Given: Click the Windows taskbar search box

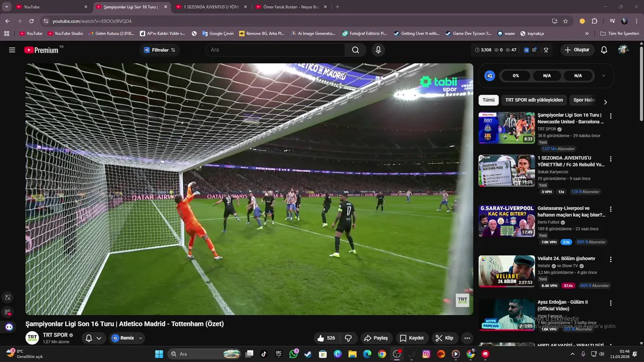Looking at the screenshot, I should (x=205, y=354).
